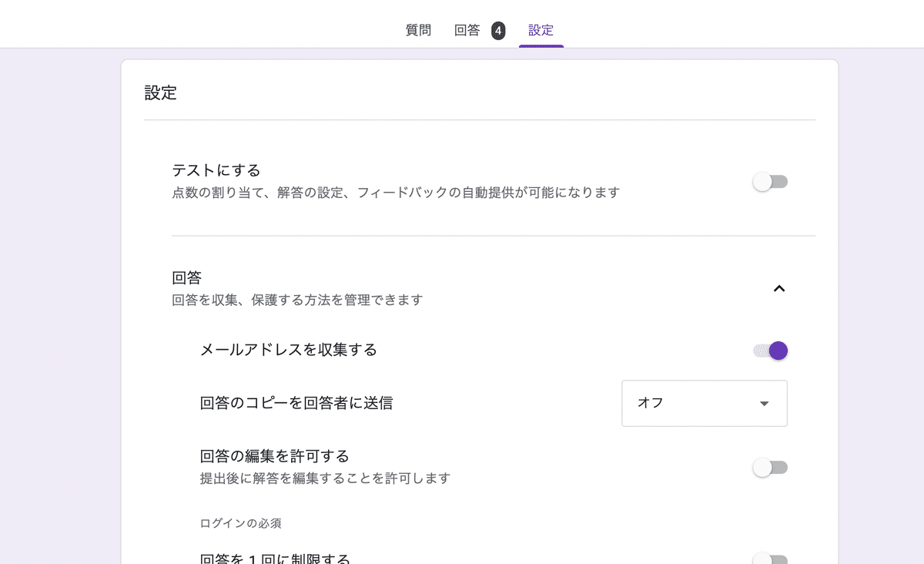Enable 回答の編集を許可する switch

click(x=770, y=468)
